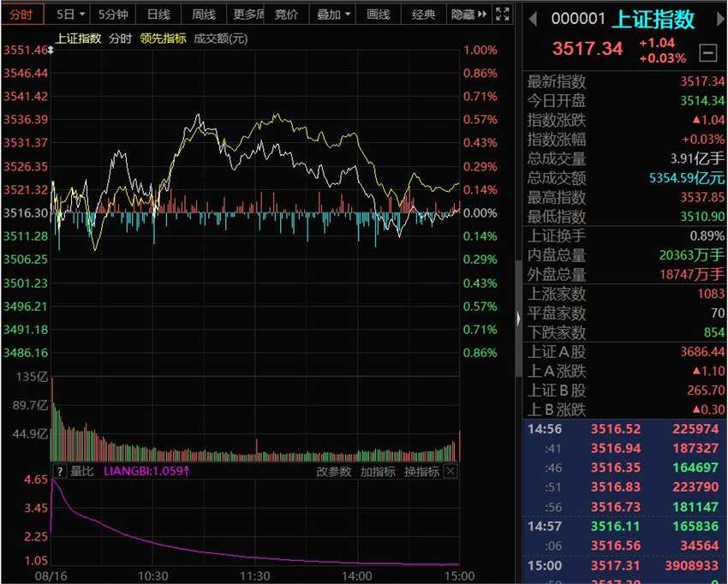Click the 改参数 change parameters button
This screenshot has width=728, height=584.
tap(334, 471)
